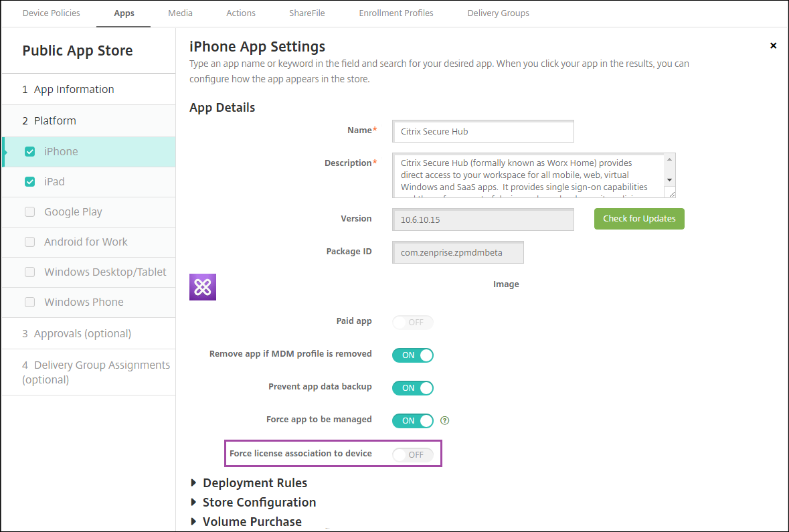Click the Name input field
The height and width of the screenshot is (532, 789).
tap(483, 132)
